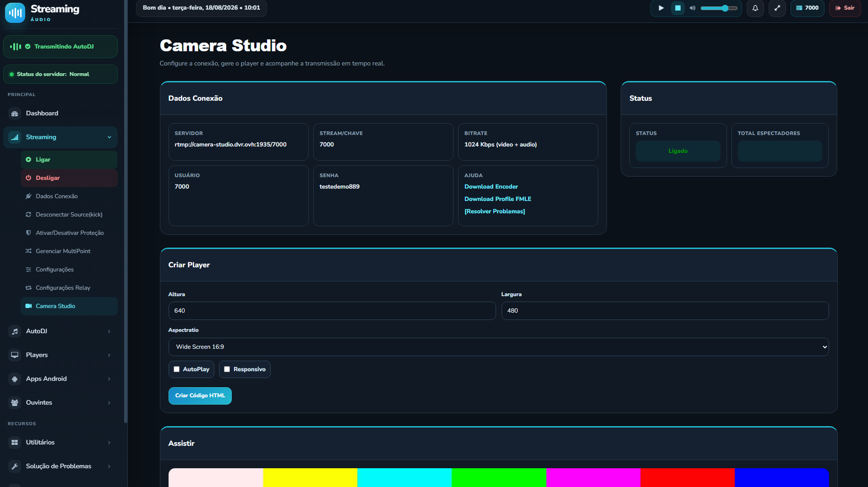Stop playback with the square button

(678, 8)
